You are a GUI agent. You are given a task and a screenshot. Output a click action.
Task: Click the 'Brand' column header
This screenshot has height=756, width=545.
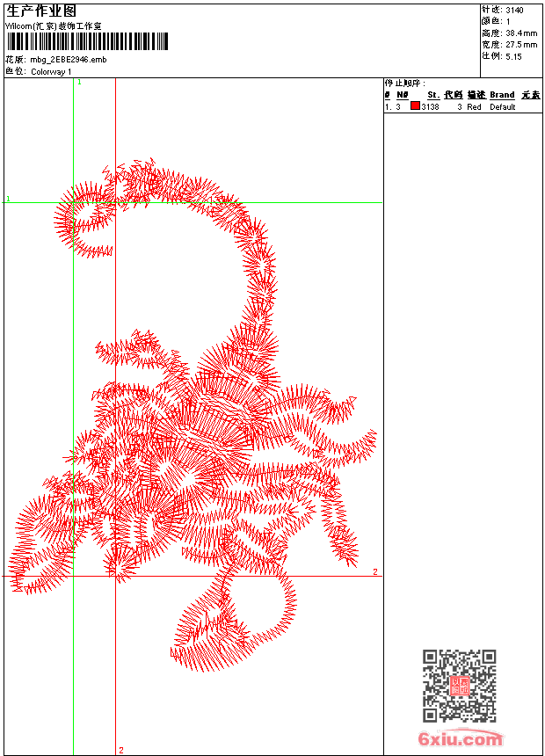coord(503,95)
